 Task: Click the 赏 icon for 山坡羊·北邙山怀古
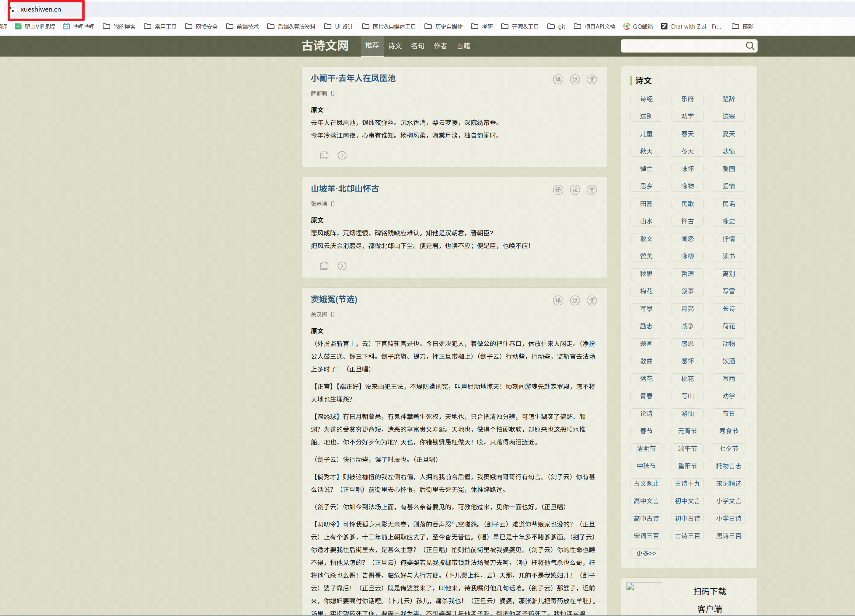(x=592, y=190)
